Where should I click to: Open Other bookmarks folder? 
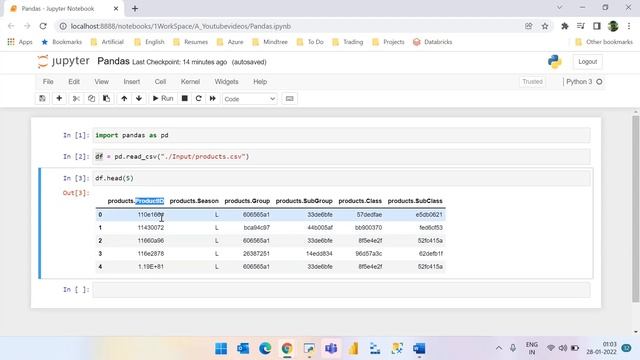point(604,42)
